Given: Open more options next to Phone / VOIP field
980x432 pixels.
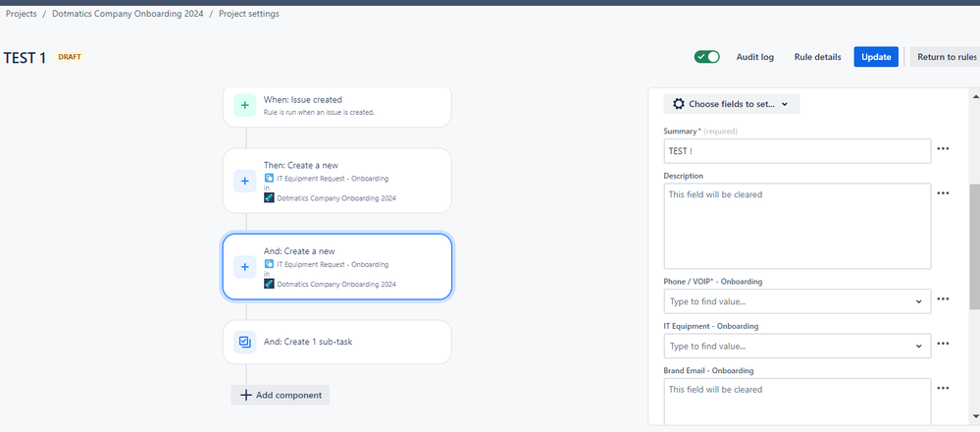Looking at the screenshot, I should coord(943,298).
